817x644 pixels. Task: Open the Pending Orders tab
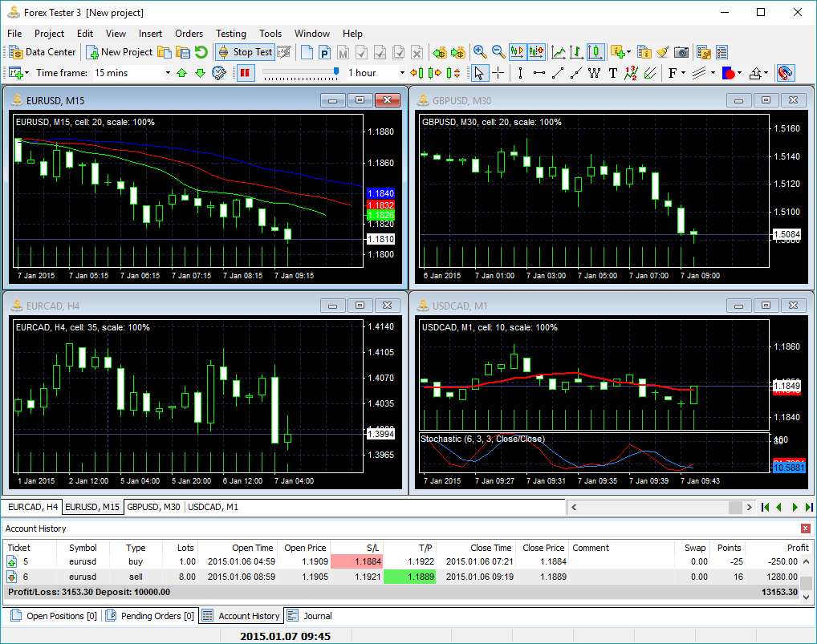(150, 616)
